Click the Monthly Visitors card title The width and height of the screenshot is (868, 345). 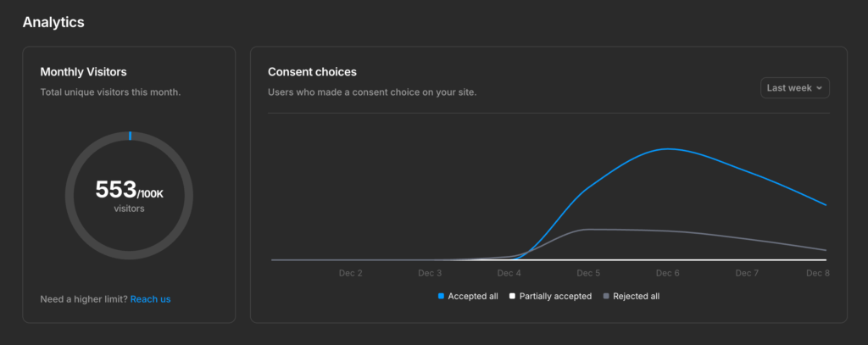(83, 72)
